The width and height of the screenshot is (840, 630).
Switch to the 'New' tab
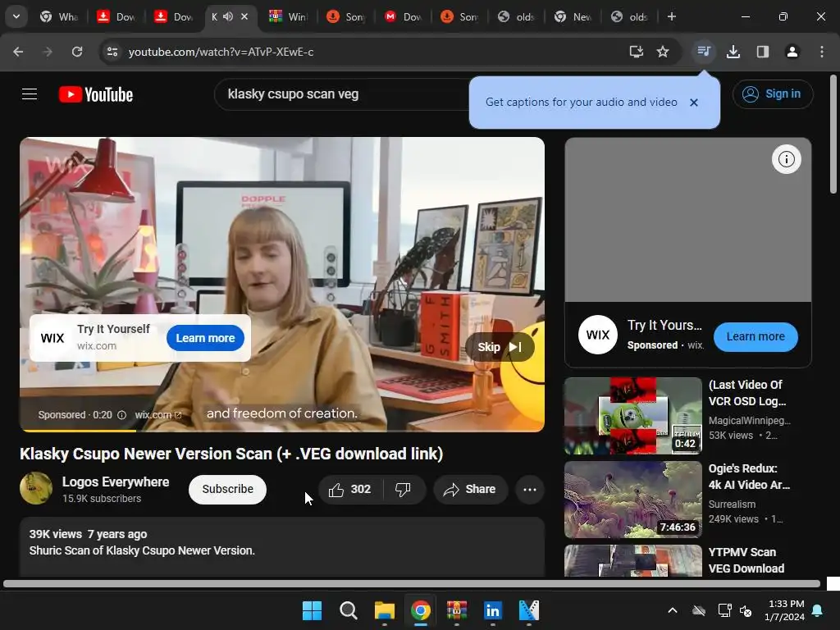[572, 16]
